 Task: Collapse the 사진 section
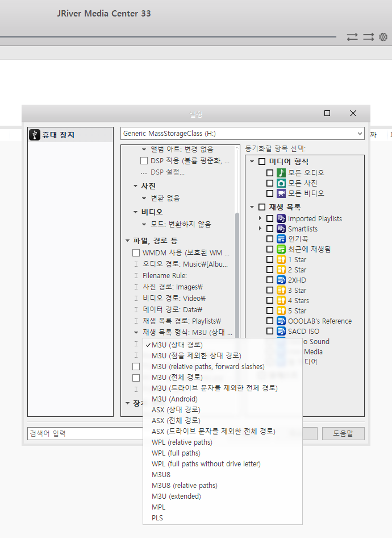click(x=136, y=186)
